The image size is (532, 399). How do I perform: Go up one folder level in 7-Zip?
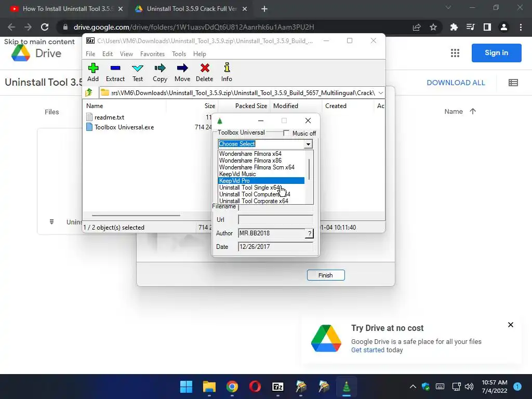point(89,92)
